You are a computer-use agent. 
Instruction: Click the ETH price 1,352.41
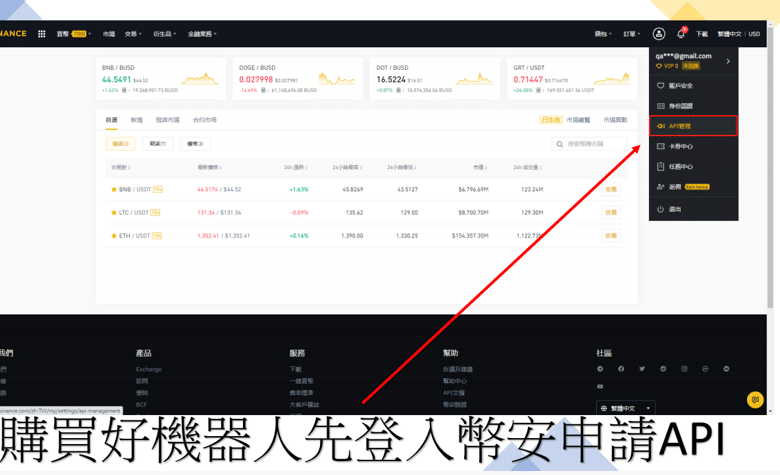coord(208,236)
